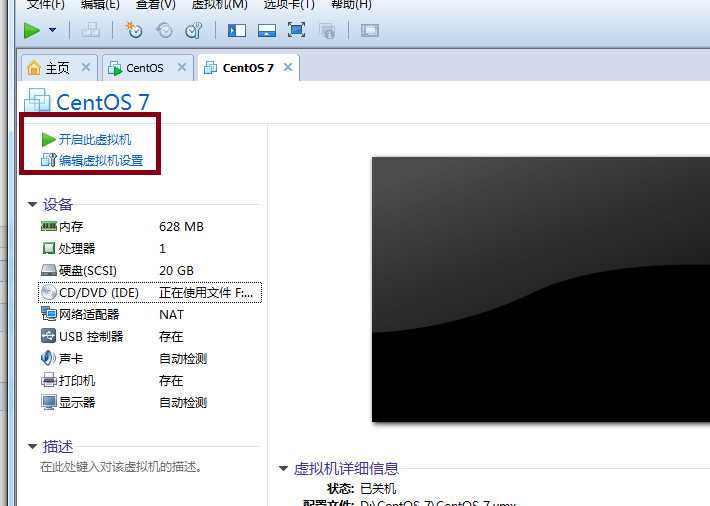The width and height of the screenshot is (710, 506).
Task: Open the 虚拟机(M) menu
Action: coord(220,5)
